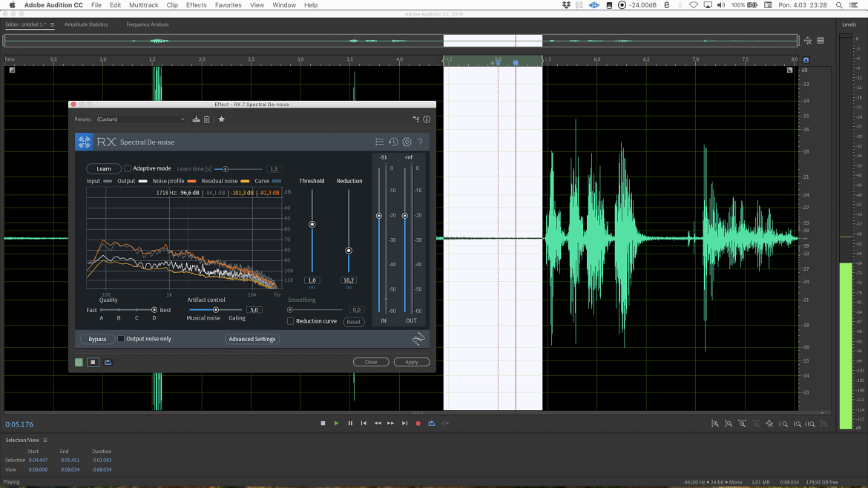Select Quality level B radio point
This screenshot has height=488, width=868.
(119, 310)
